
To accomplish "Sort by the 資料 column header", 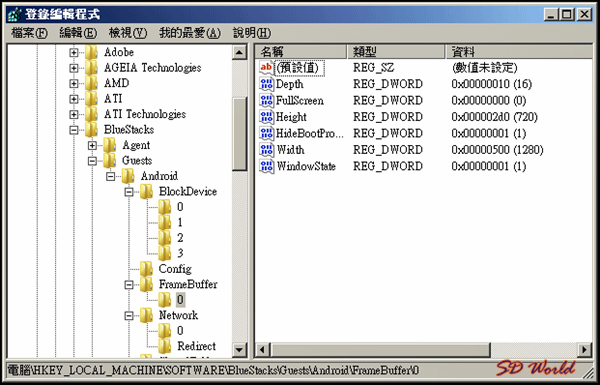I will coord(519,52).
